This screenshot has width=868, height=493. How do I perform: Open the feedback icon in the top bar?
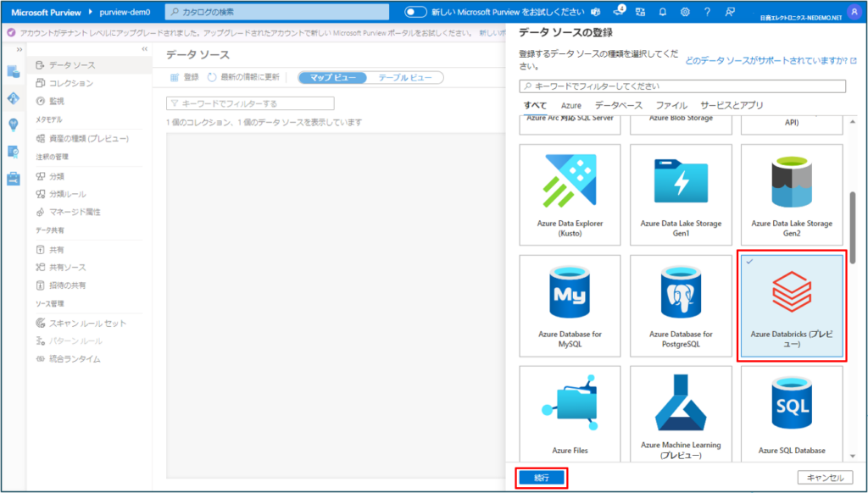tap(730, 11)
